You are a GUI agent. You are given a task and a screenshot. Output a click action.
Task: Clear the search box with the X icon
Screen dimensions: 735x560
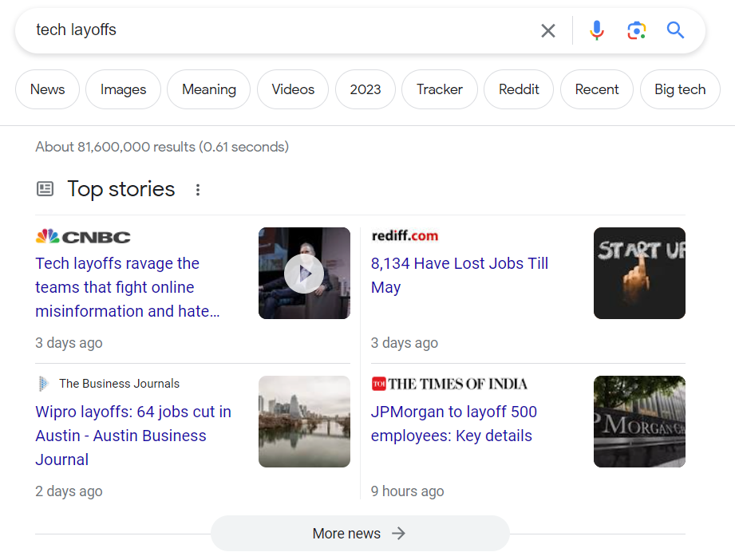pyautogui.click(x=548, y=31)
